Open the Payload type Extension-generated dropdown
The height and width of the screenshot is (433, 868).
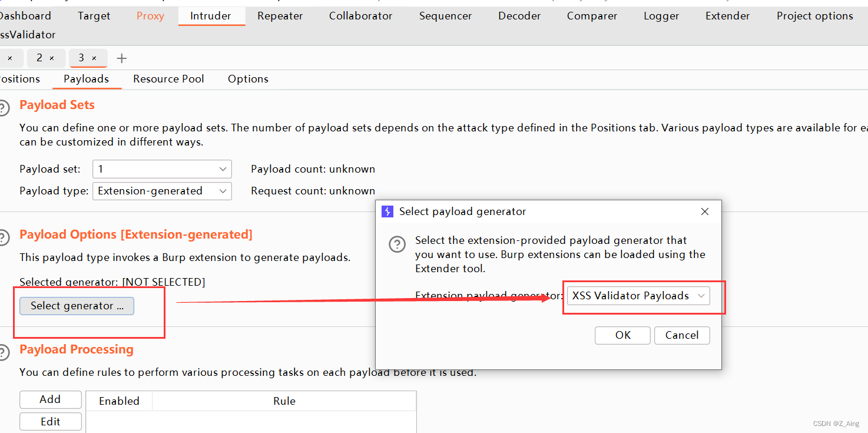click(162, 191)
